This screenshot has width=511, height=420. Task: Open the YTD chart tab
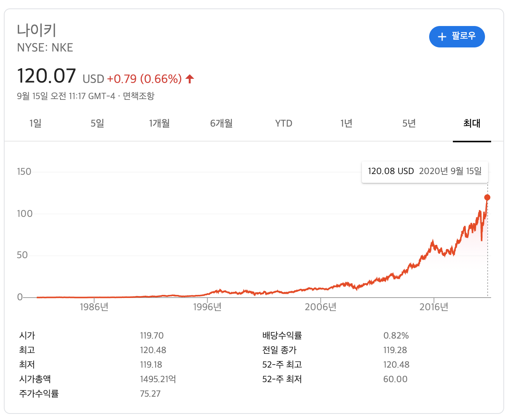click(x=284, y=123)
